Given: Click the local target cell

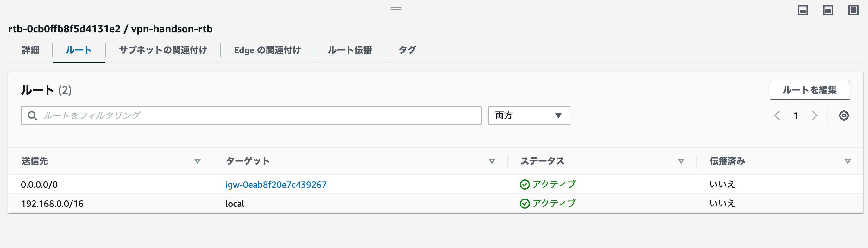Looking at the screenshot, I should [x=235, y=204].
